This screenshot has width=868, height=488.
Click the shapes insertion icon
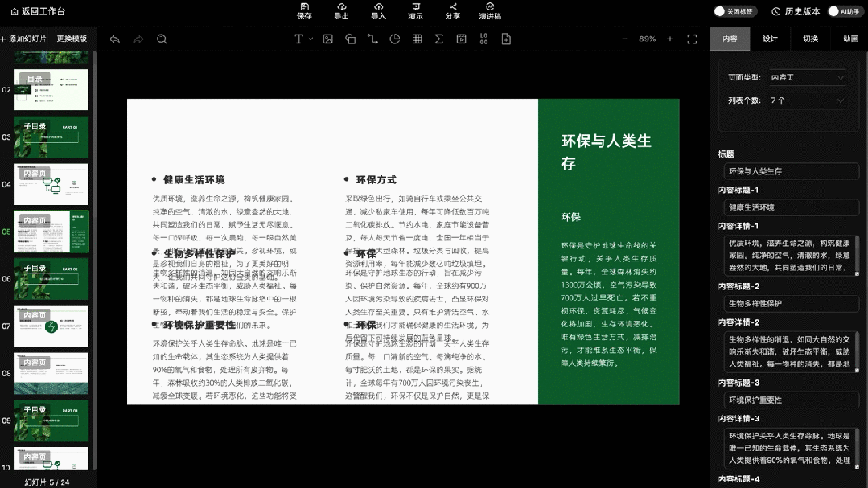point(350,39)
